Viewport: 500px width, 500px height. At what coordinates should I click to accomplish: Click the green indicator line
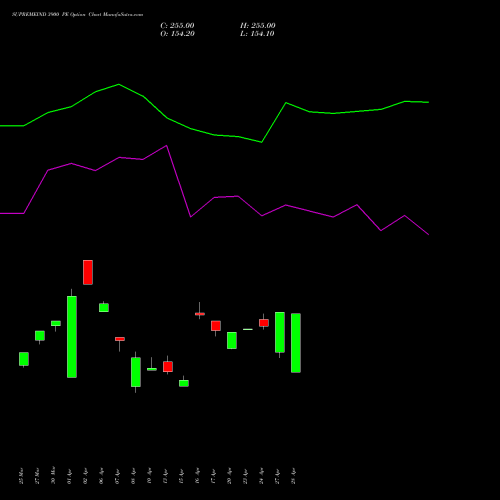coord(214,135)
